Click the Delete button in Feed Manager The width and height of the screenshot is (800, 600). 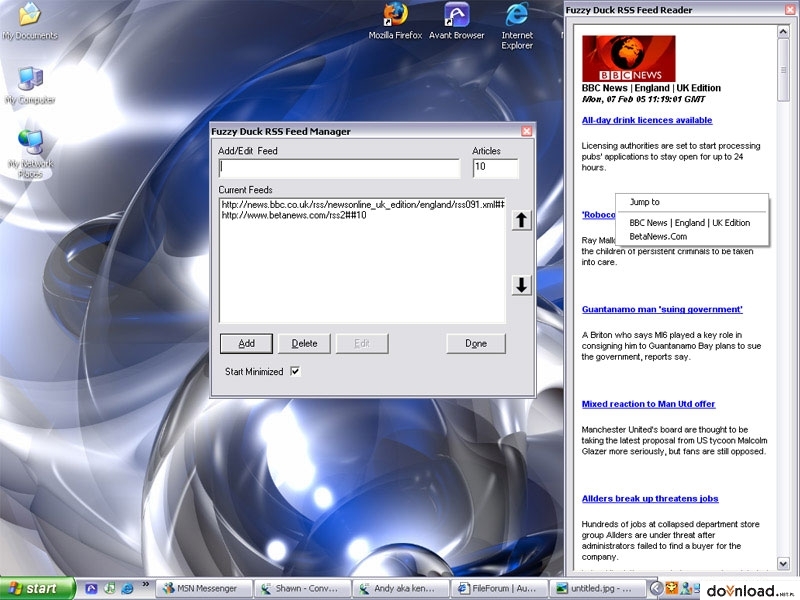pos(305,343)
